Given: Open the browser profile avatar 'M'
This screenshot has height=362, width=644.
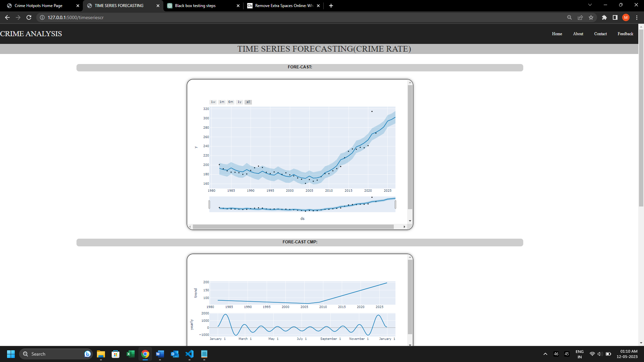Looking at the screenshot, I should 626,17.
